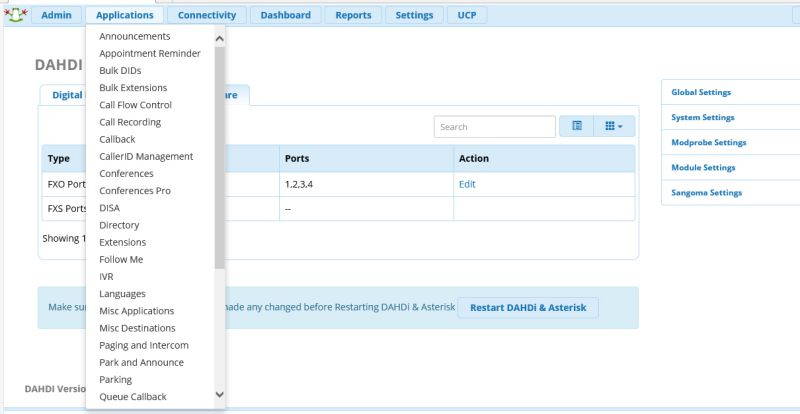Select Park and Announce entry
Image resolution: width=800 pixels, height=414 pixels.
pyautogui.click(x=142, y=363)
